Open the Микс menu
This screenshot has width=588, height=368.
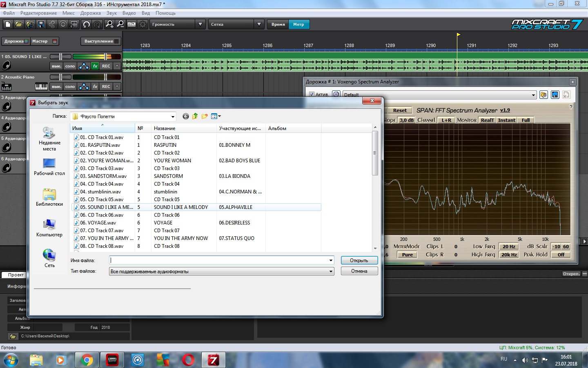pyautogui.click(x=69, y=13)
